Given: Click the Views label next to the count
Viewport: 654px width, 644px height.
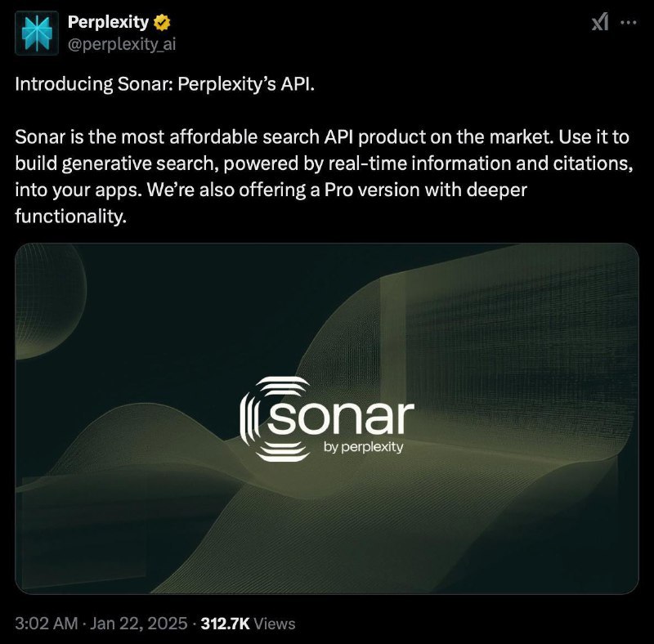Looking at the screenshot, I should pyautogui.click(x=274, y=623).
